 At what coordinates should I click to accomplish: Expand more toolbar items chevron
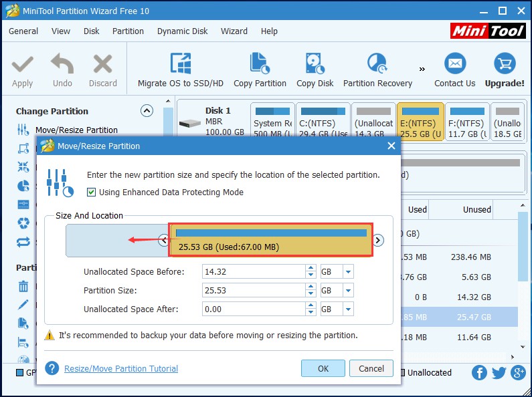pyautogui.click(x=422, y=69)
